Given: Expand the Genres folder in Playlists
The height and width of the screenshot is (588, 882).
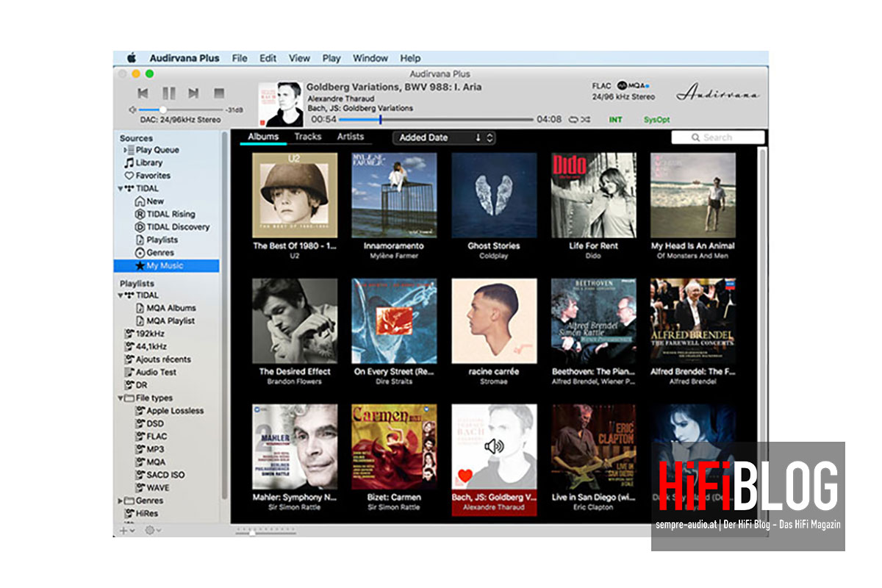Looking at the screenshot, I should (x=121, y=501).
